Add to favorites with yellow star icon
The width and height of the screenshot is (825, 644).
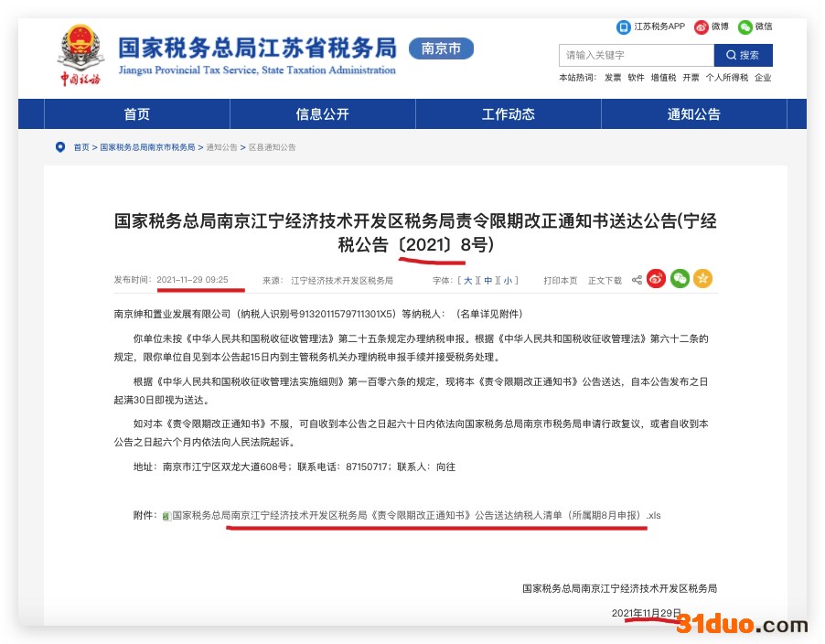click(702, 279)
